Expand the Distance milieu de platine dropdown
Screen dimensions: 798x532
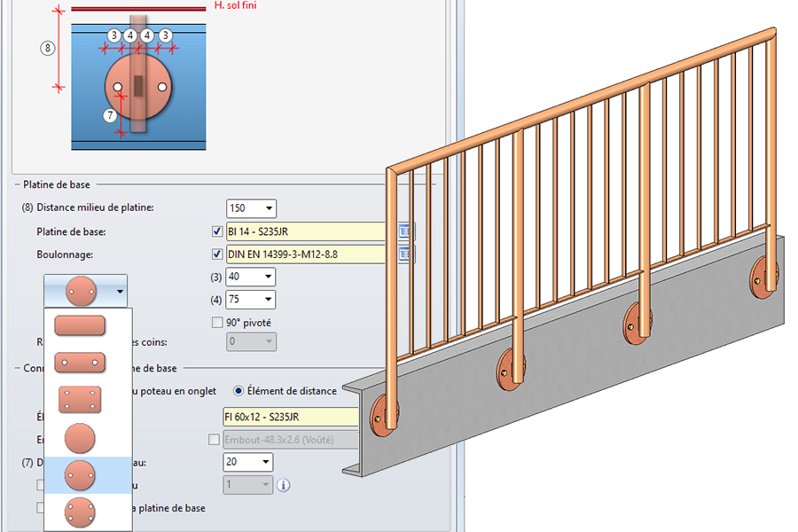pyautogui.click(x=269, y=208)
